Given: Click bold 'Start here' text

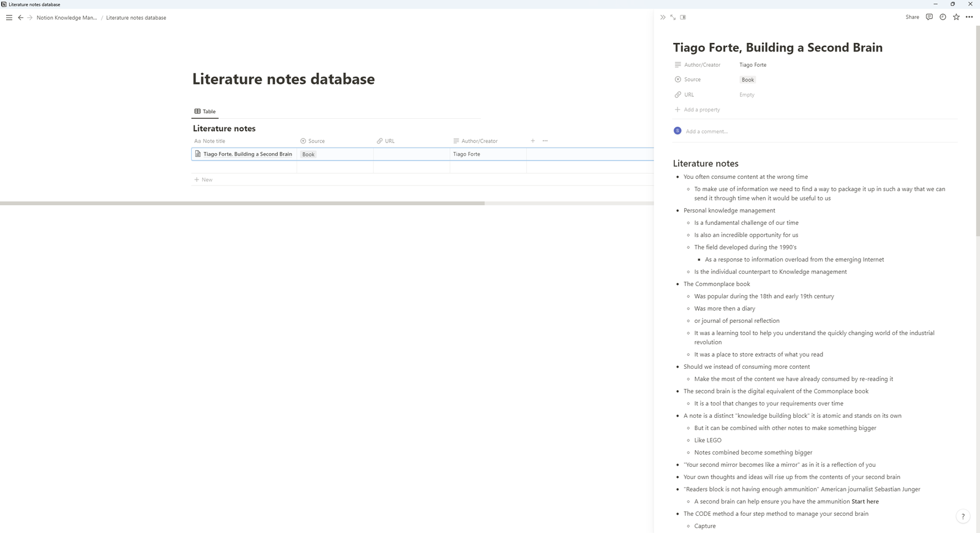Looking at the screenshot, I should coord(865,502).
